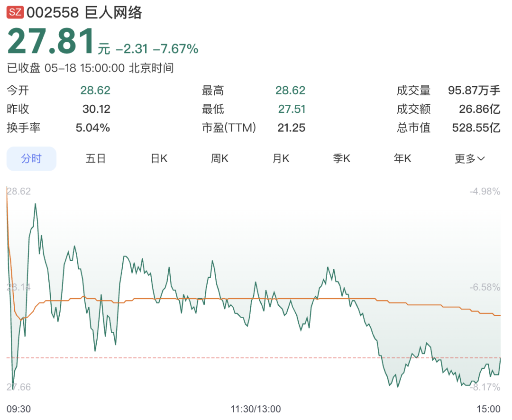The image size is (512, 420).
Task: Select the 分时 intraday chart tab
Action: point(31,159)
